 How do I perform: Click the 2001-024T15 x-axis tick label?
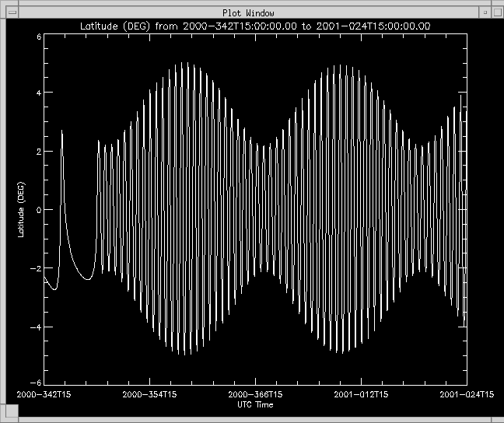point(467,395)
